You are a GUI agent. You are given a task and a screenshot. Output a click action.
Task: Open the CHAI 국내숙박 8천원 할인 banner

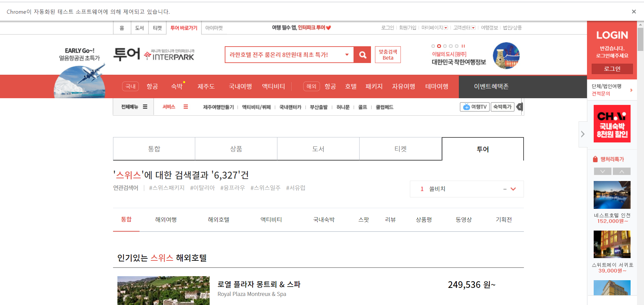click(x=612, y=124)
